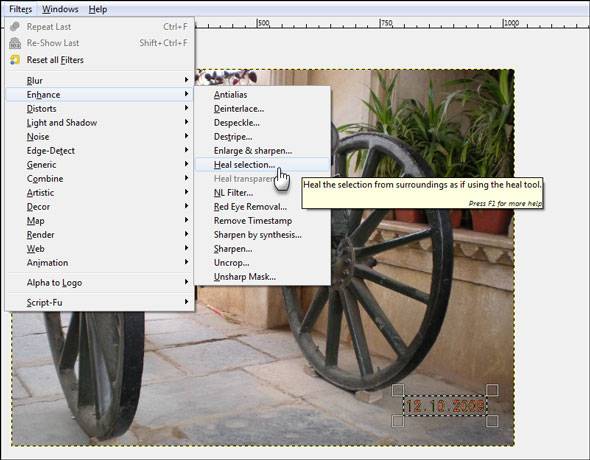The width and height of the screenshot is (590, 460).
Task: Click the Blur submenu arrow
Action: (186, 80)
